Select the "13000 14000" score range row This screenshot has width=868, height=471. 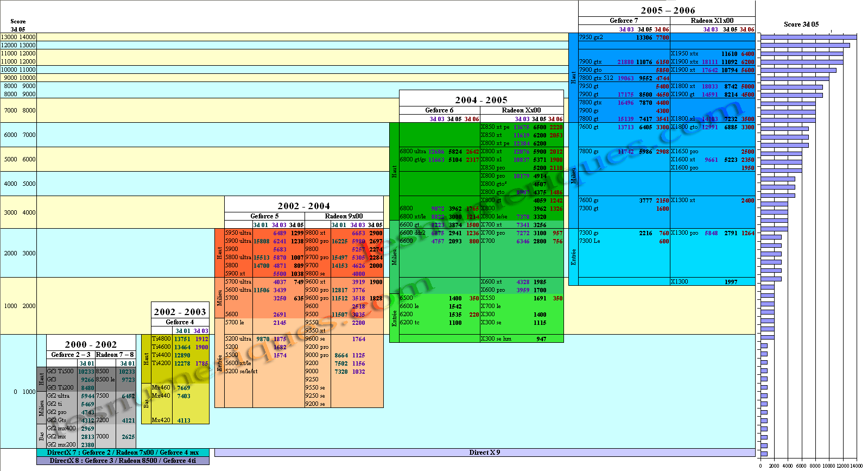click(x=18, y=37)
